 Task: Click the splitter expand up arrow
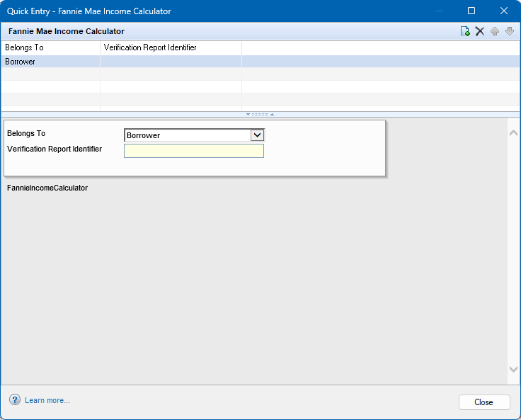272,115
